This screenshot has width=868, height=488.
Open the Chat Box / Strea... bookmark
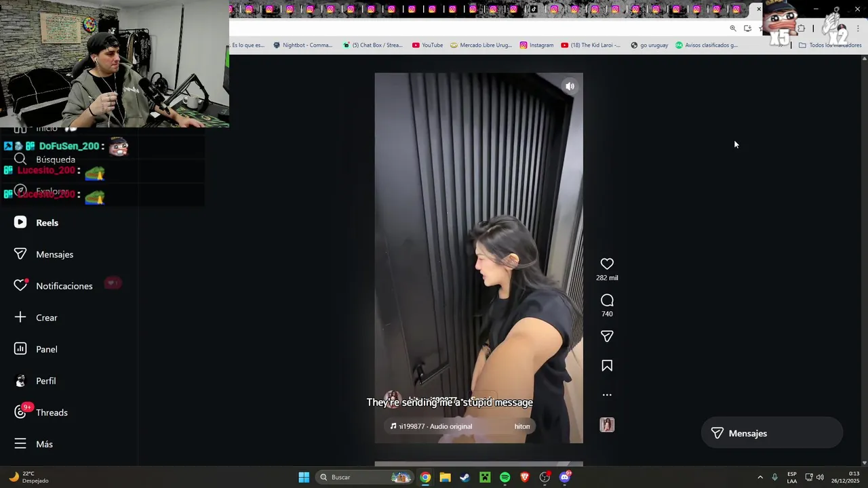372,45
